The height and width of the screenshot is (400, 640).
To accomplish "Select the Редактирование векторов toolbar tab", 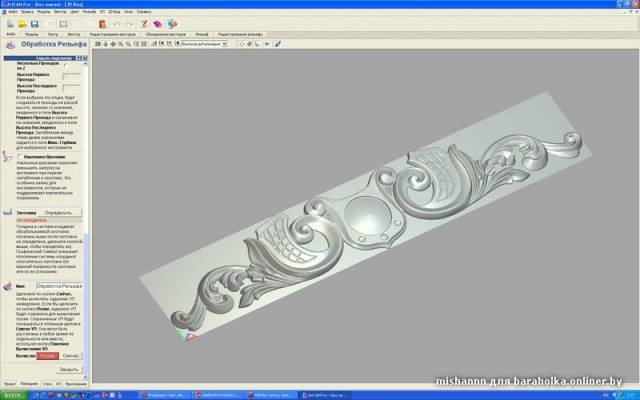I will (x=112, y=34).
